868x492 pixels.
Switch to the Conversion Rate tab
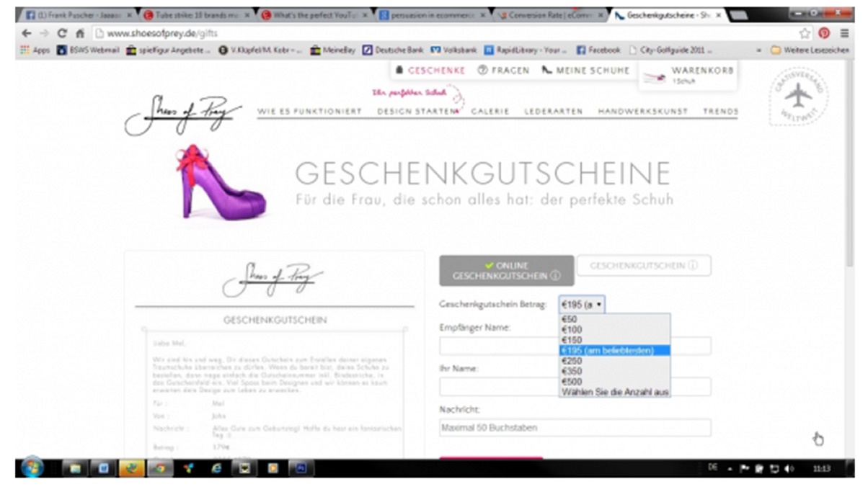click(x=549, y=14)
